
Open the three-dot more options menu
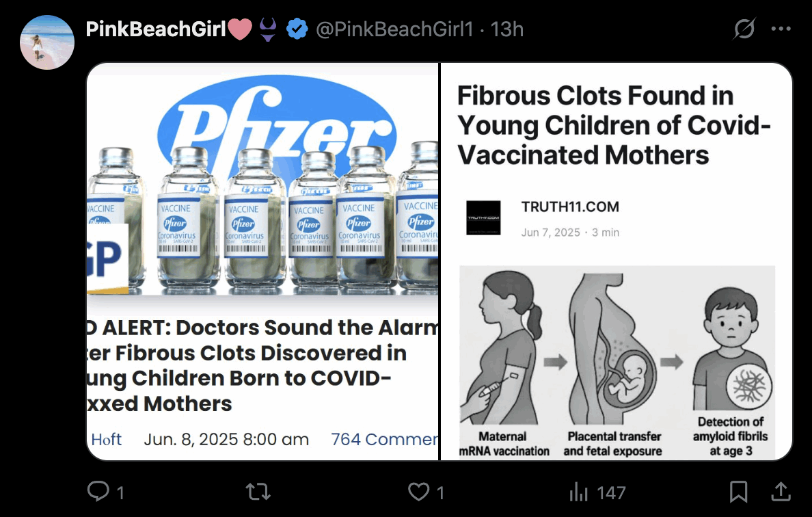pos(781,29)
